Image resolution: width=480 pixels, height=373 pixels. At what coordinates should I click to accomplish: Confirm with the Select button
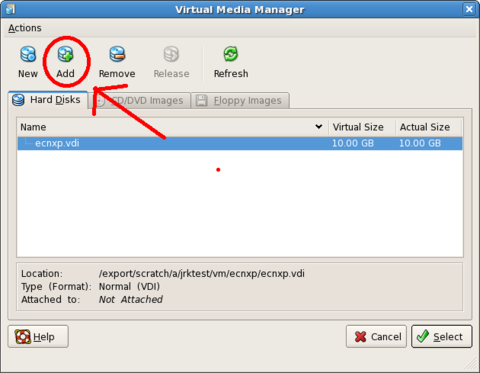click(442, 337)
